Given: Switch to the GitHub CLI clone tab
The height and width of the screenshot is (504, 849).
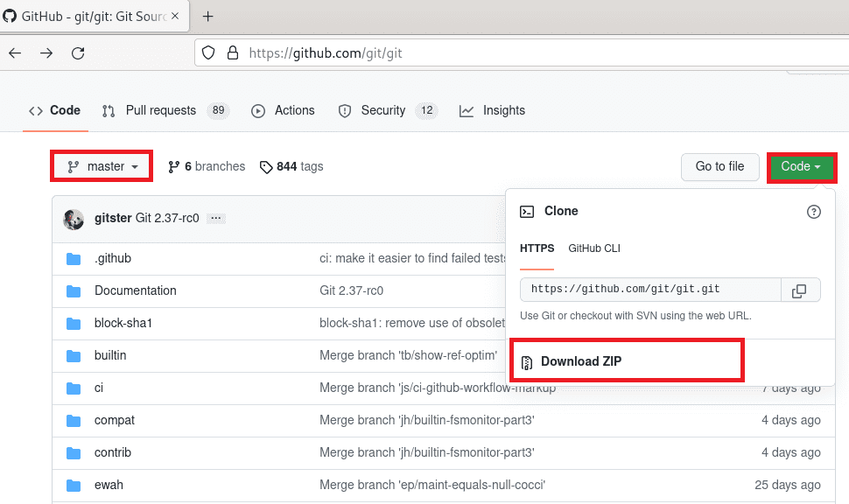Looking at the screenshot, I should pyautogui.click(x=594, y=248).
